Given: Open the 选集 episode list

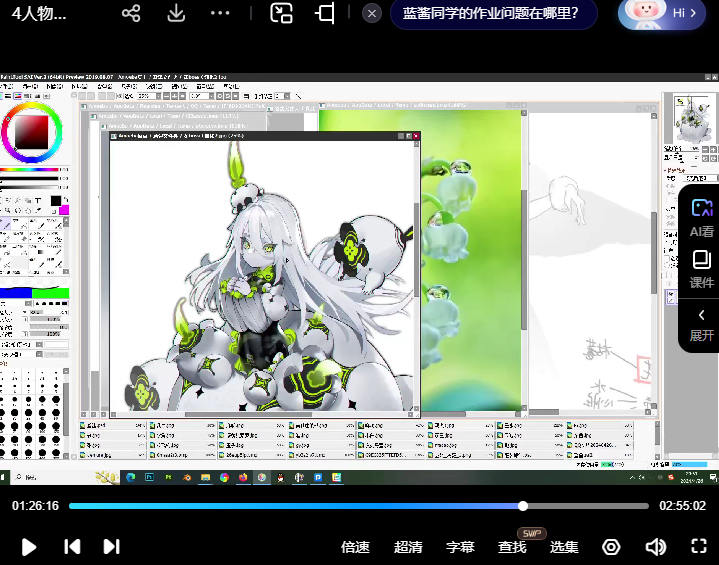Looking at the screenshot, I should tap(564, 547).
